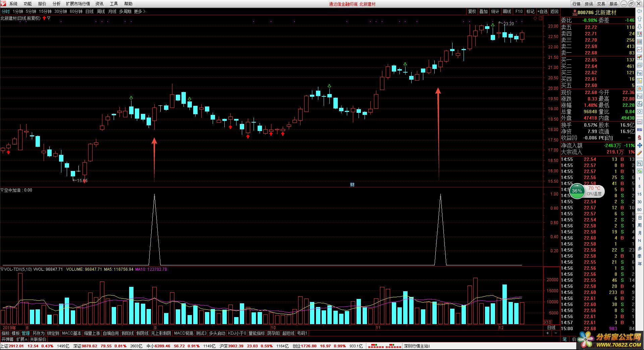This screenshot has height=350, width=644.
Task: Expand the 更多 periods dropdown
Action: coord(140,11)
